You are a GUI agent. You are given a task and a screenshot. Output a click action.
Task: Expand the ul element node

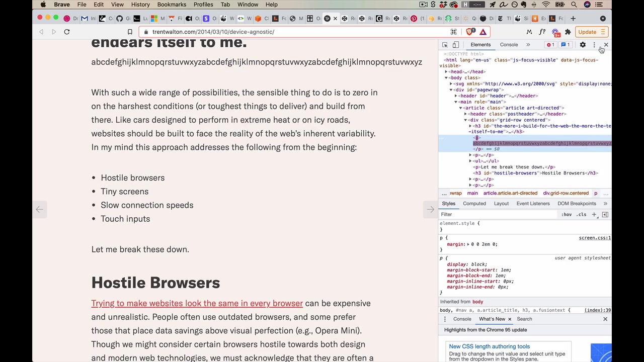[x=470, y=161]
